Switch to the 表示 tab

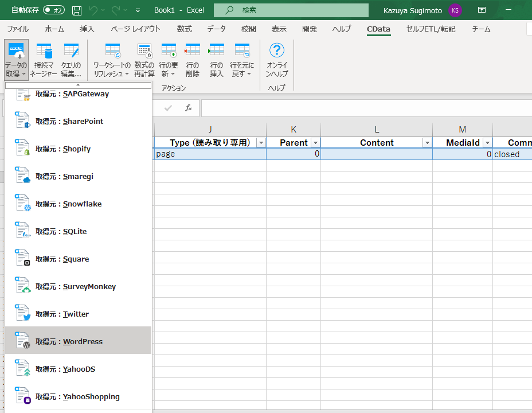click(x=279, y=29)
